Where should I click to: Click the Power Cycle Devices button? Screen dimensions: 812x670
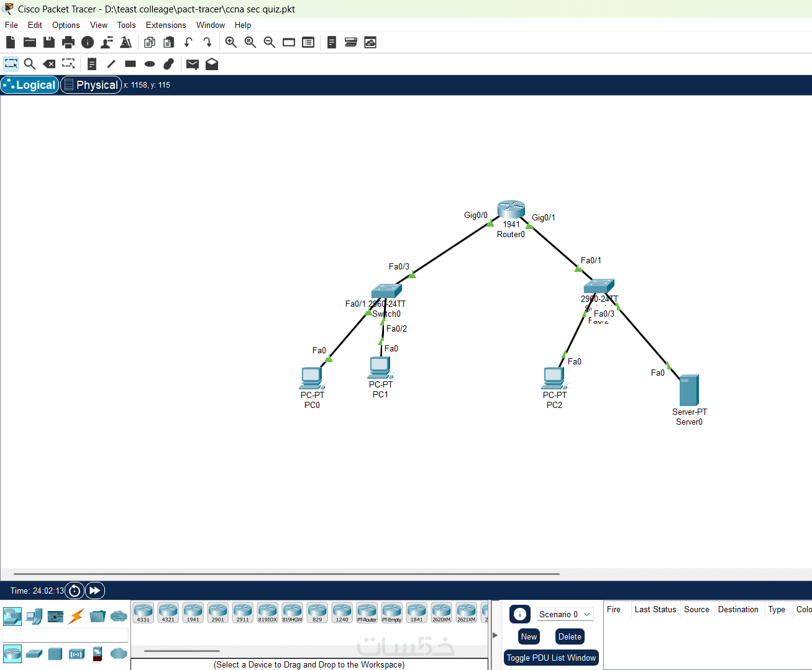pyautogui.click(x=75, y=591)
